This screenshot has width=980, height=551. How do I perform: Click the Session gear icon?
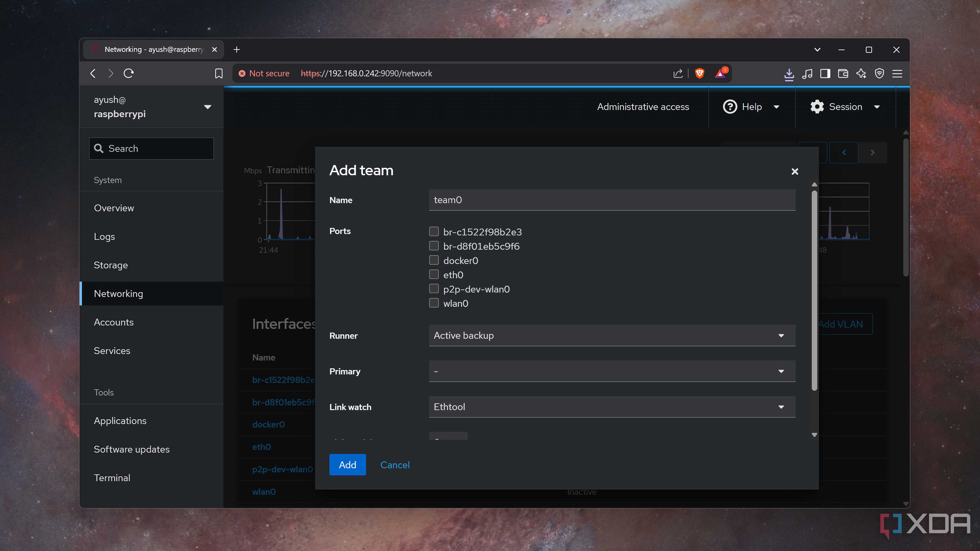(817, 107)
